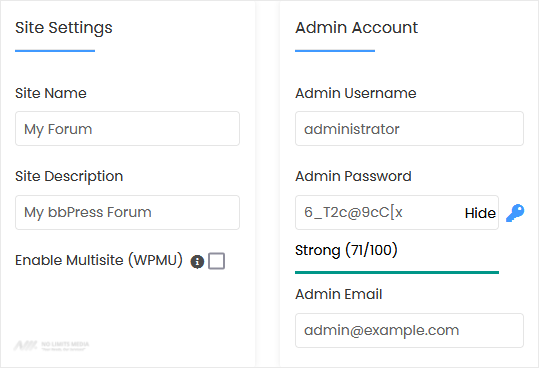Click the Admin Password label
Screen dimensions: 539x368
click(353, 176)
